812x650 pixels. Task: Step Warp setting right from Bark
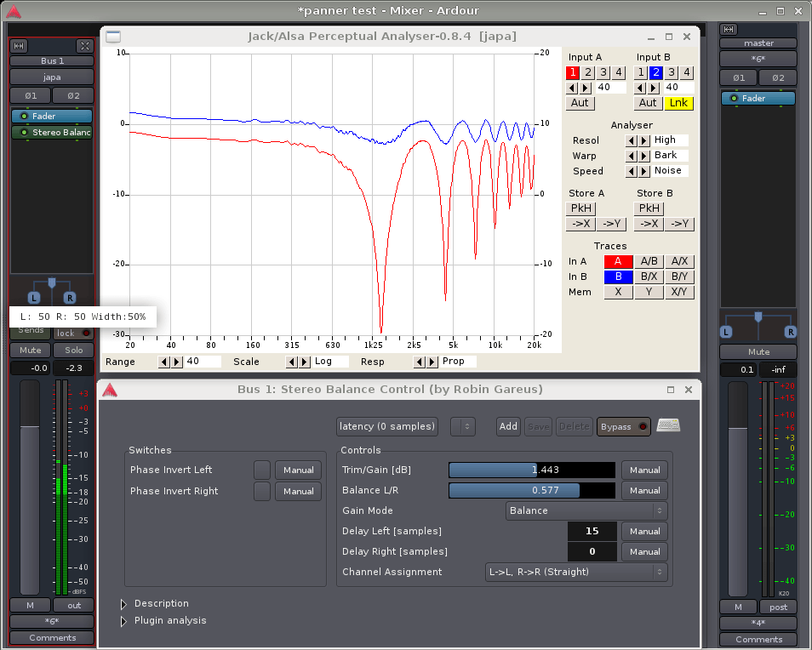tap(643, 156)
